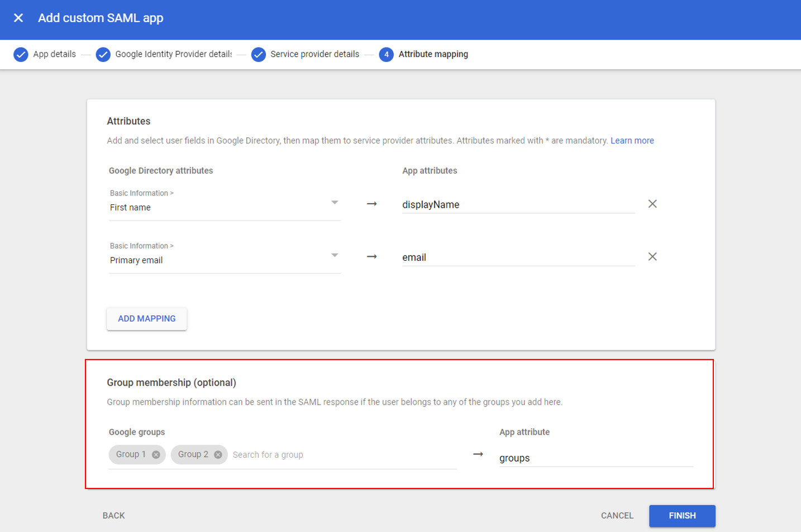Edit the email app attribute field
The width and height of the screenshot is (801, 532).
518,257
